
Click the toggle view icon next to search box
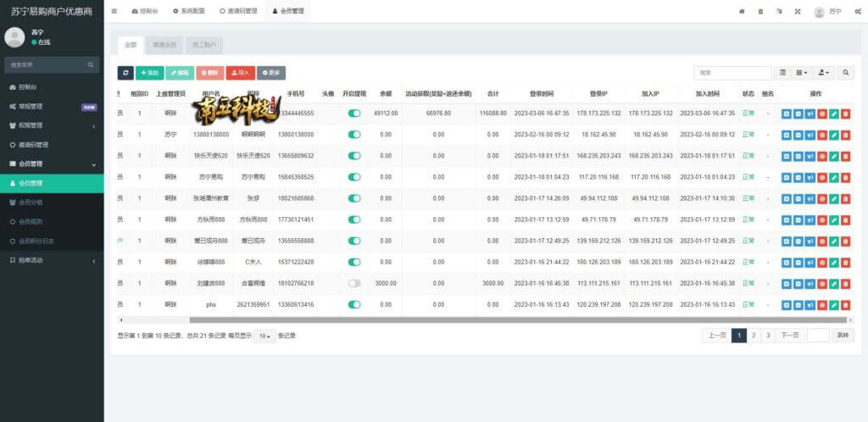click(782, 73)
